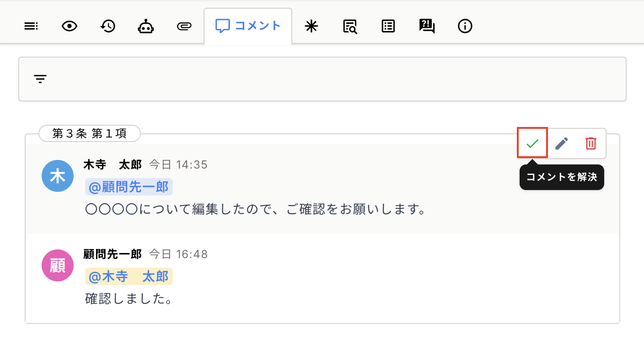Open the question chat bubble tab
644x349 pixels.
click(x=427, y=26)
